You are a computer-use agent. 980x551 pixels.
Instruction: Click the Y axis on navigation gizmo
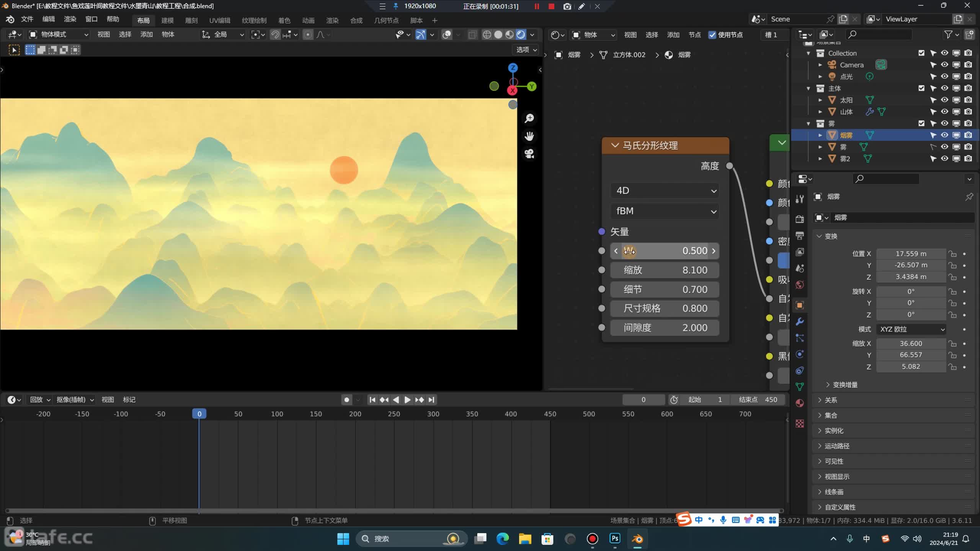(x=531, y=86)
